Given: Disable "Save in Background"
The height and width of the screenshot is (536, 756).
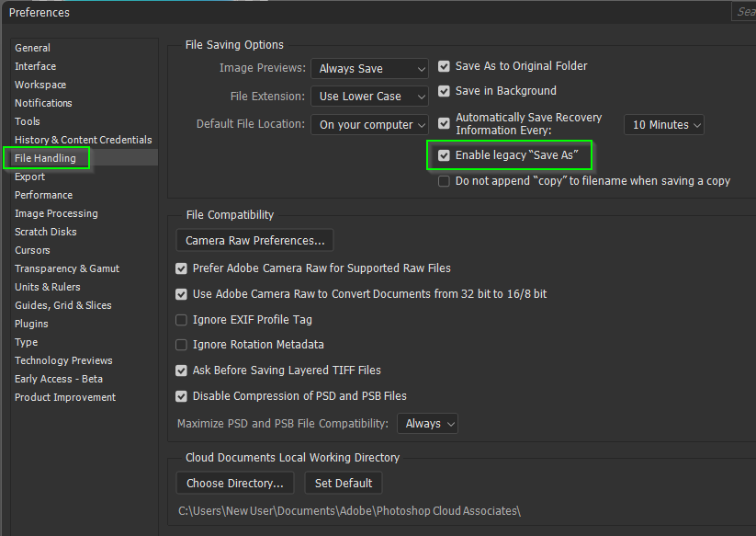Looking at the screenshot, I should pos(444,90).
